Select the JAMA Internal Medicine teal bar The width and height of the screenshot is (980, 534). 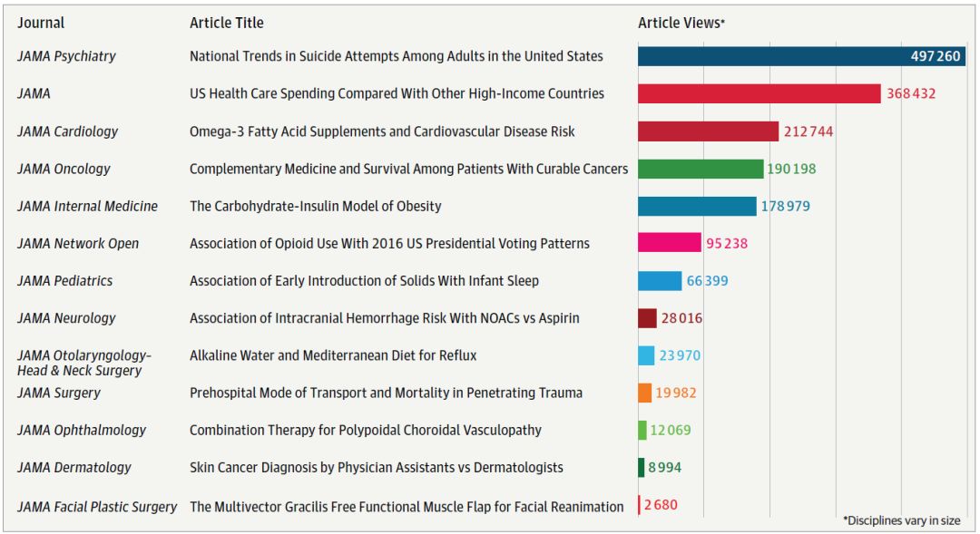pyautogui.click(x=696, y=206)
